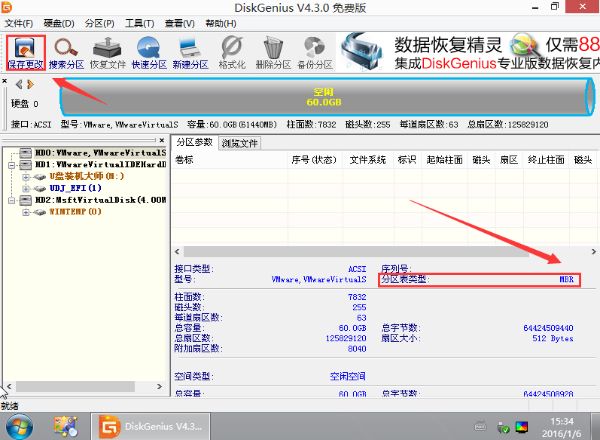Click the display tray icon
Viewport: 600px width, 440px height.
pyautogui.click(x=522, y=427)
